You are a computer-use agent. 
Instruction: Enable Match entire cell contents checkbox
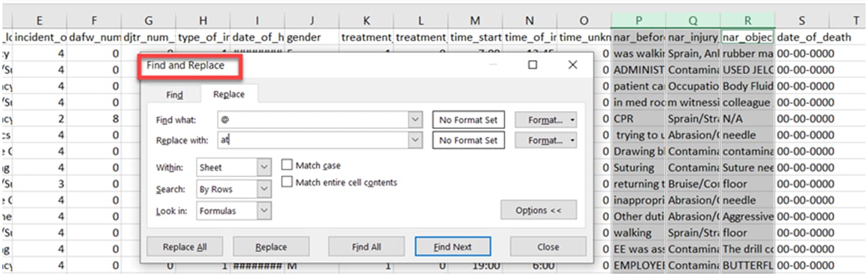point(287,182)
